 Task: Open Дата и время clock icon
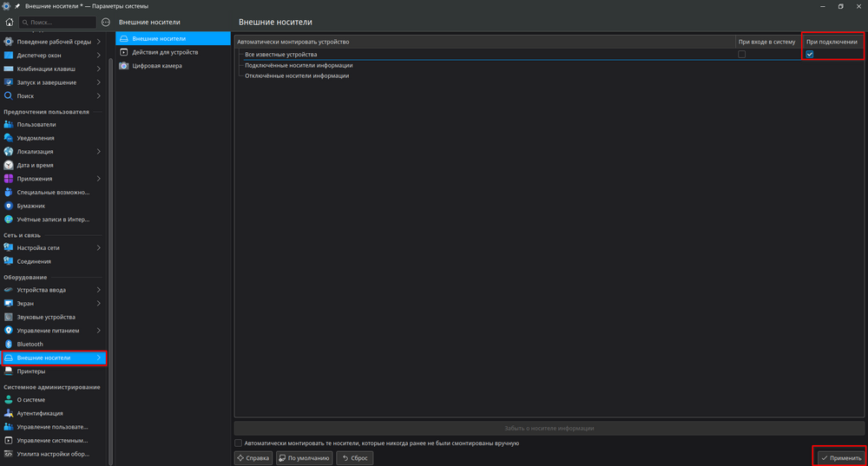point(9,165)
